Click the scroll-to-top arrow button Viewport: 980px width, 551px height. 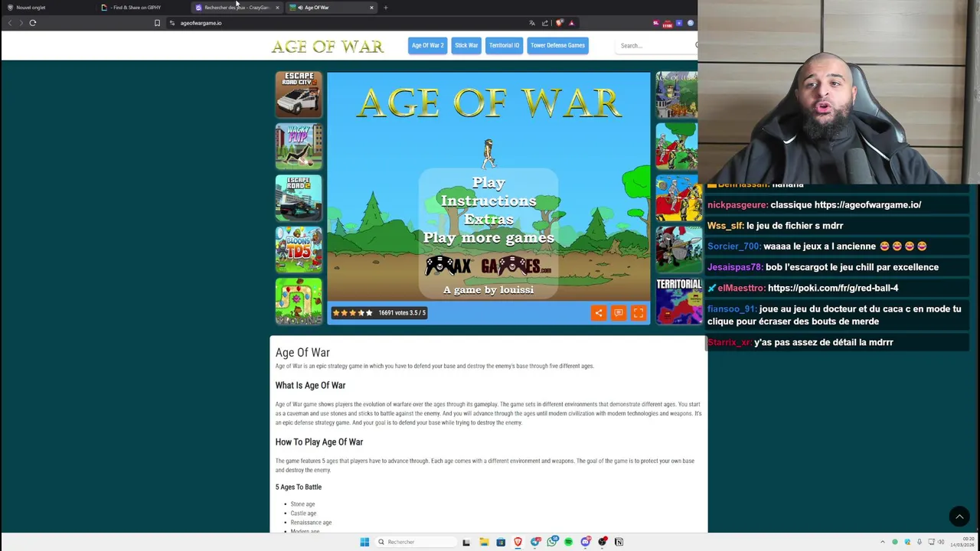coord(959,517)
